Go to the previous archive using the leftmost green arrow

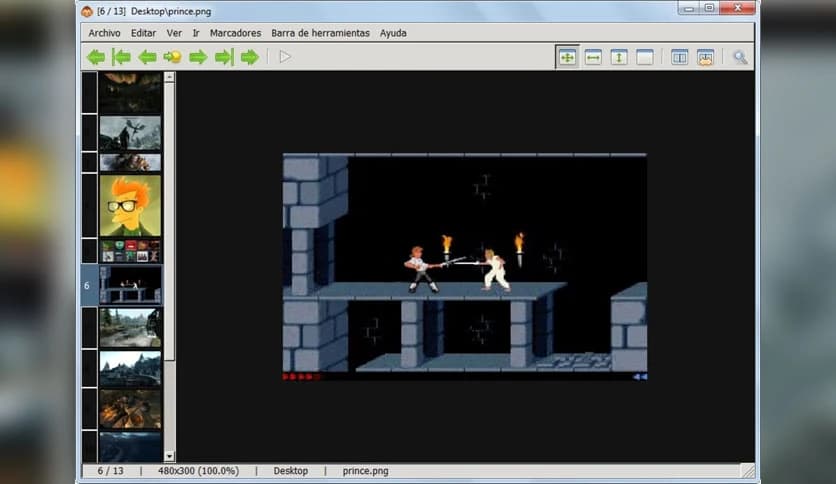pyautogui.click(x=96, y=57)
